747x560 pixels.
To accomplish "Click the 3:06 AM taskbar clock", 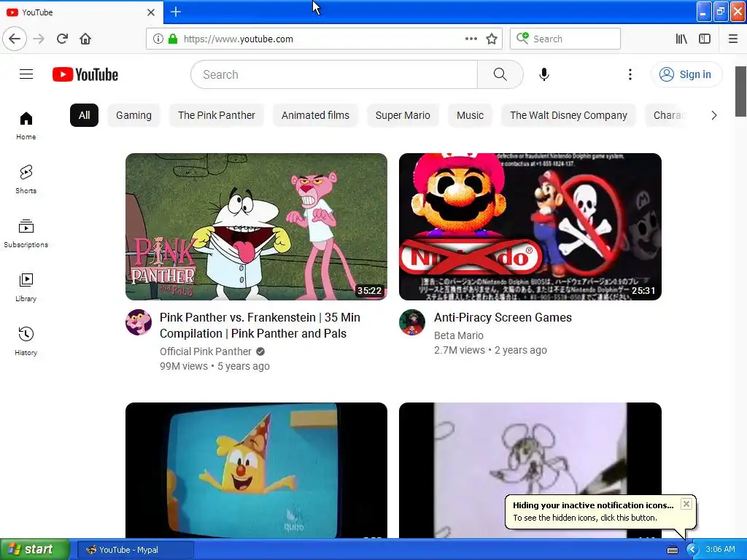I will [720, 550].
